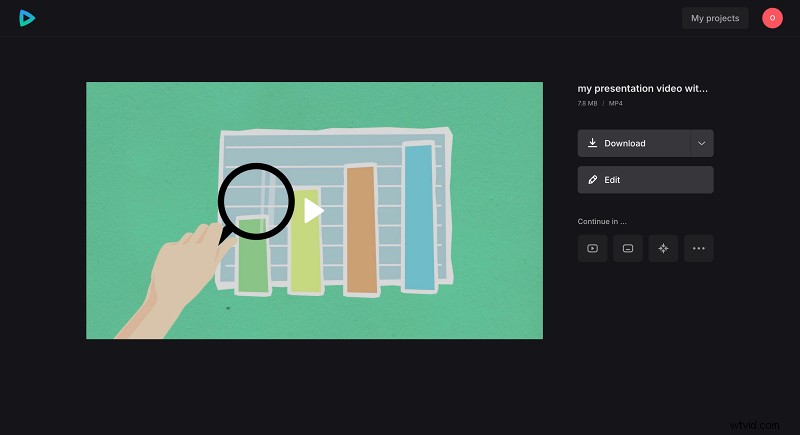Image resolution: width=800 pixels, height=435 pixels.
Task: Click the Clideo logo in top-left corner
Action: 28,18
